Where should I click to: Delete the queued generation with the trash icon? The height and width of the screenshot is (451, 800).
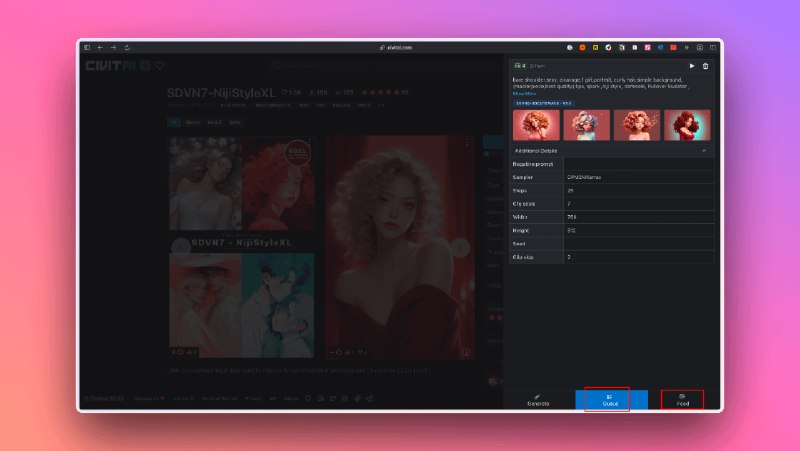tap(706, 66)
